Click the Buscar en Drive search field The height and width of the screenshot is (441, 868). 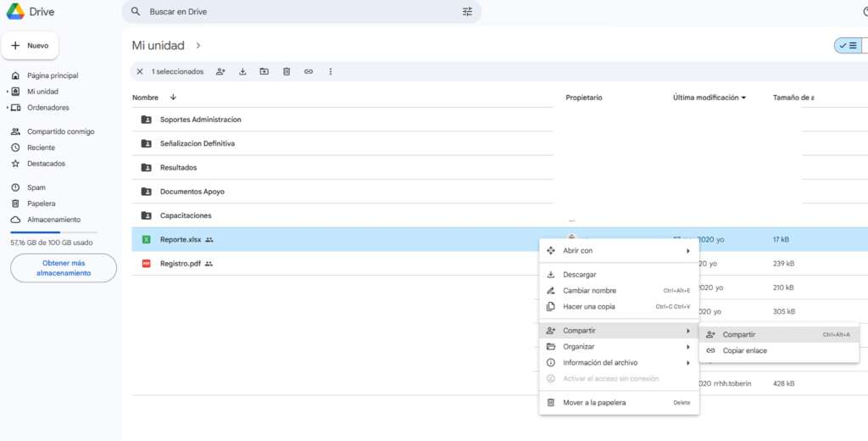click(297, 12)
